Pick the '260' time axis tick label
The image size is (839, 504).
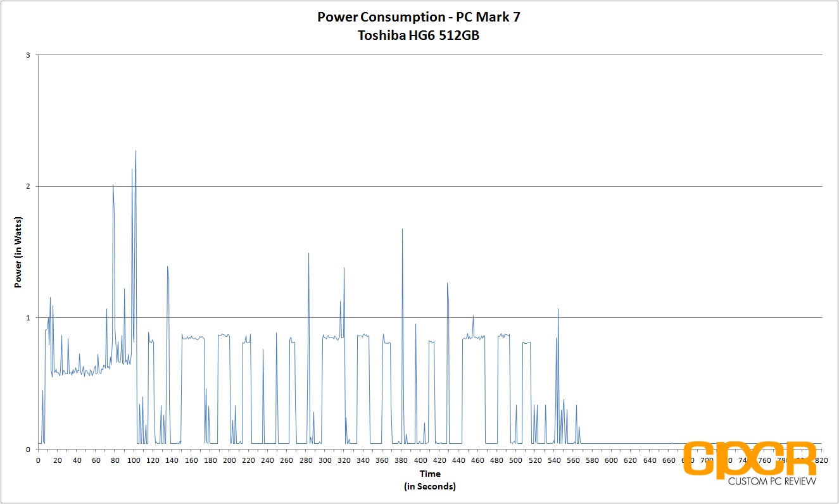287,460
